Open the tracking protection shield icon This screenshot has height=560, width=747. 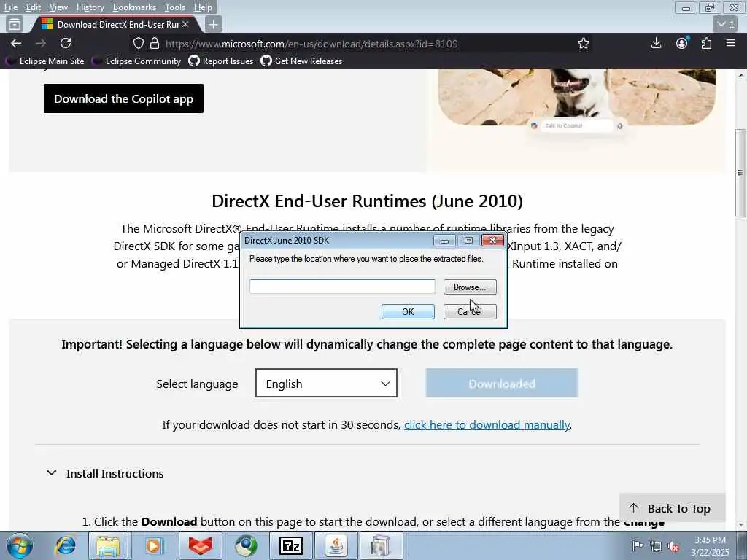click(138, 44)
